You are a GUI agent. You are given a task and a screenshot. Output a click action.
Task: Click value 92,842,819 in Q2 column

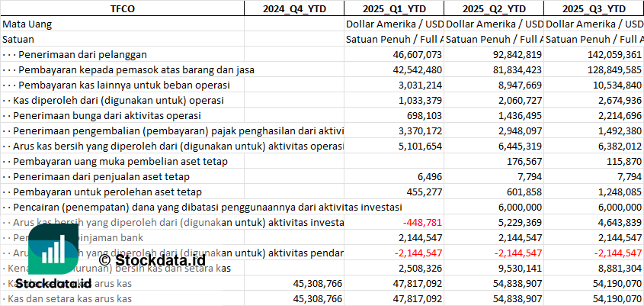point(516,54)
